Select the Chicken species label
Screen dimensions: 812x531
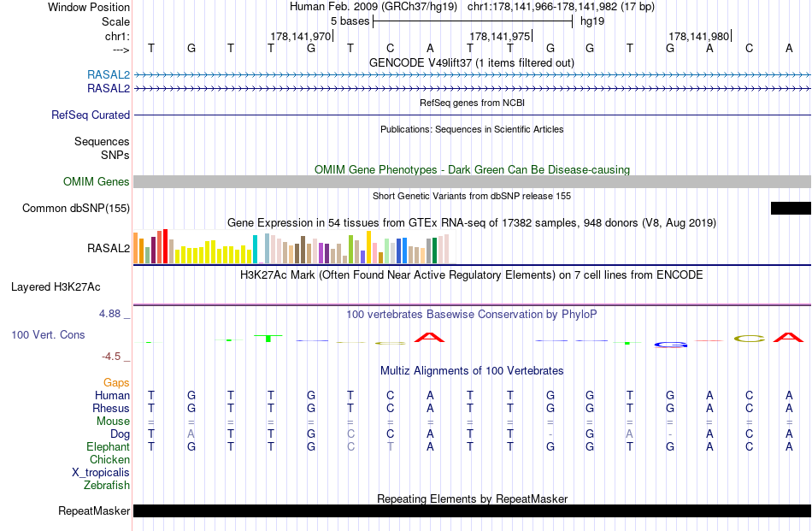point(109,459)
